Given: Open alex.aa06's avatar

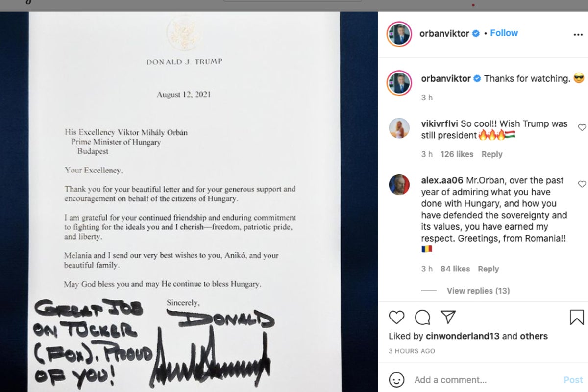Looking at the screenshot, I should pos(399,185).
